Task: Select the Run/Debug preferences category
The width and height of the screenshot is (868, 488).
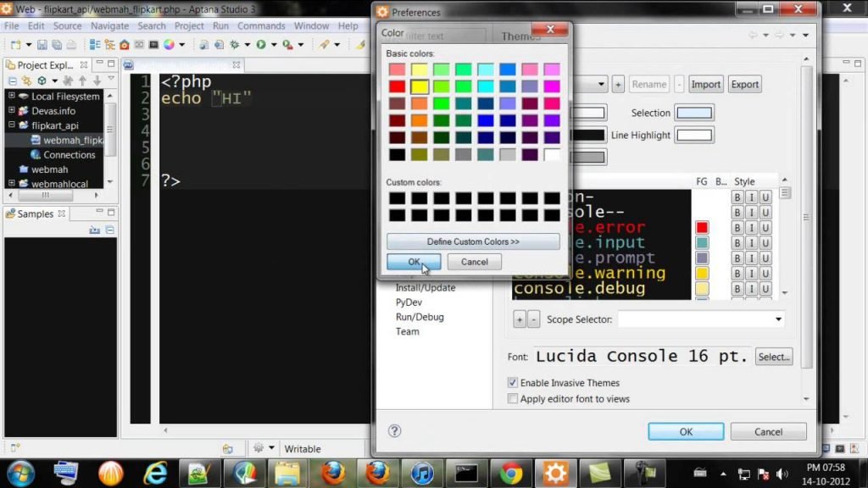Action: pyautogui.click(x=420, y=317)
